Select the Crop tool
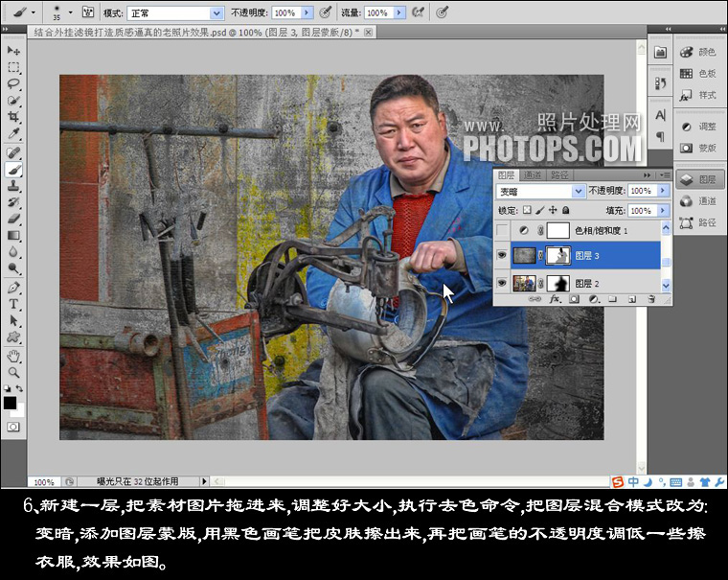Screen dimensions: 728x580 pos(13,117)
